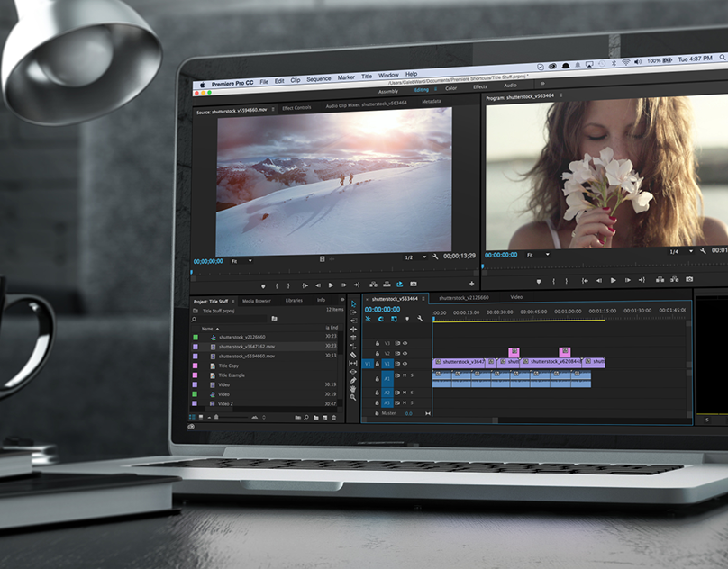Open the Source monitor Fit zoom dropdown
This screenshot has height=569, width=728.
pyautogui.click(x=240, y=261)
